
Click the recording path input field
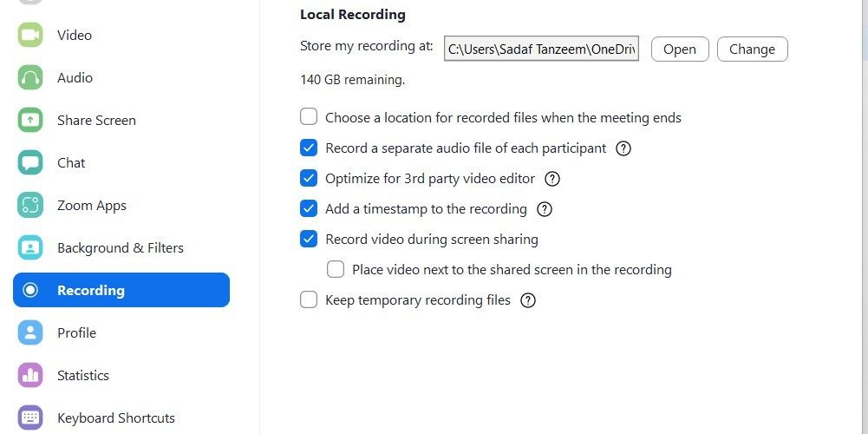pyautogui.click(x=541, y=49)
